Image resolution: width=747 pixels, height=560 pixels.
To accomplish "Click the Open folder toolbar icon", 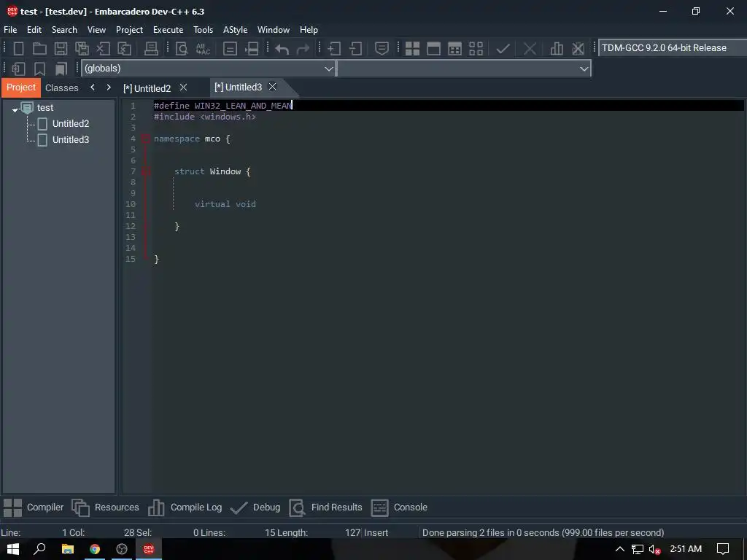I will [39, 49].
